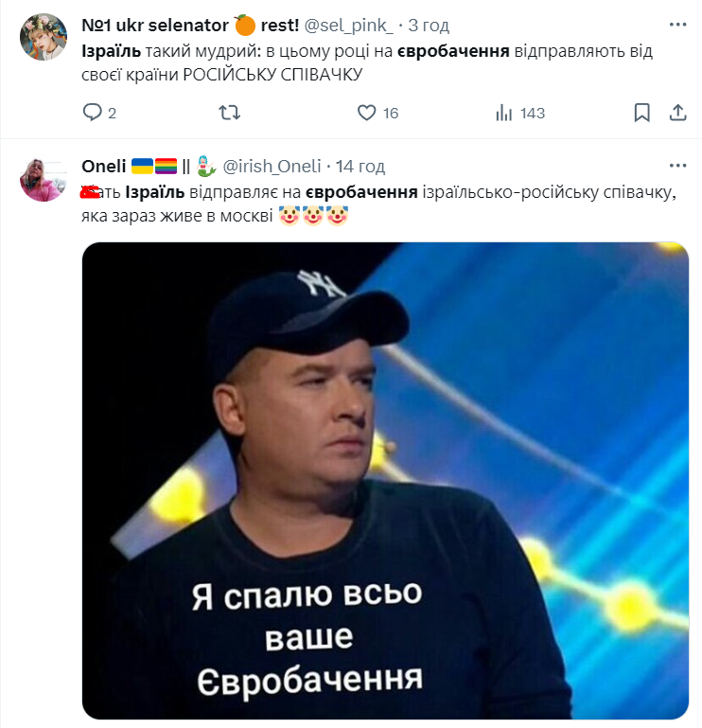The height and width of the screenshot is (728, 702).
Task: Open more options for Oneli tweet
Action: pos(677,166)
